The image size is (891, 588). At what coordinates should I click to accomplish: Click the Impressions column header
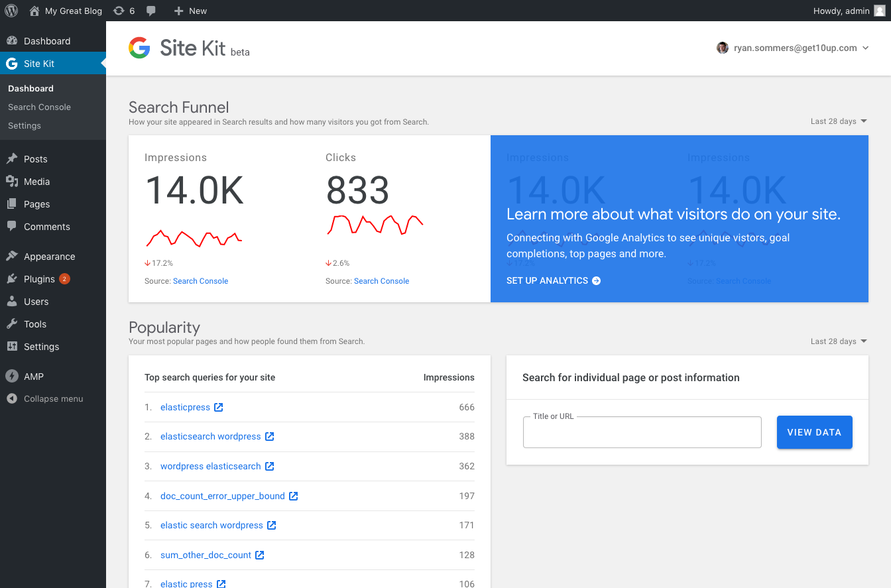(x=449, y=377)
